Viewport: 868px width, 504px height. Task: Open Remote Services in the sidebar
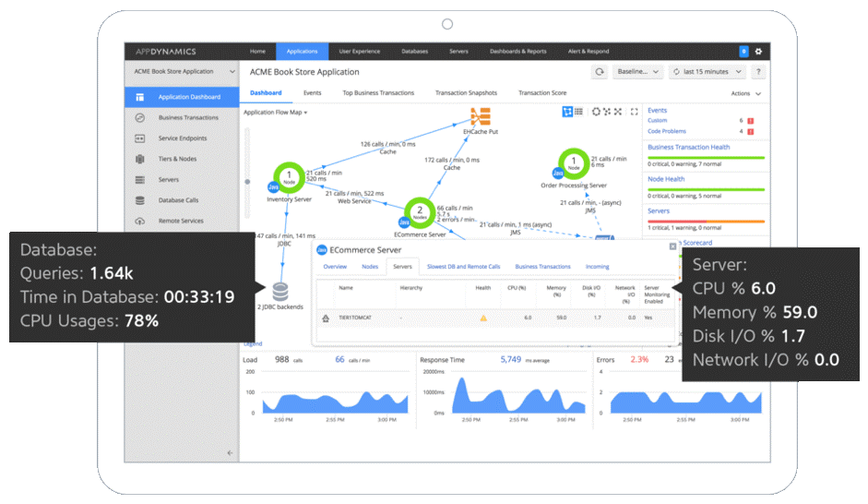[x=182, y=221]
